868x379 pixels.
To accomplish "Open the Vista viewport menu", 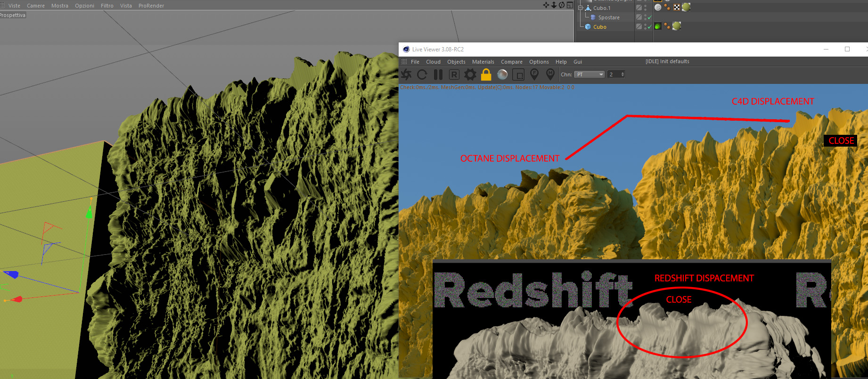I will pos(126,6).
